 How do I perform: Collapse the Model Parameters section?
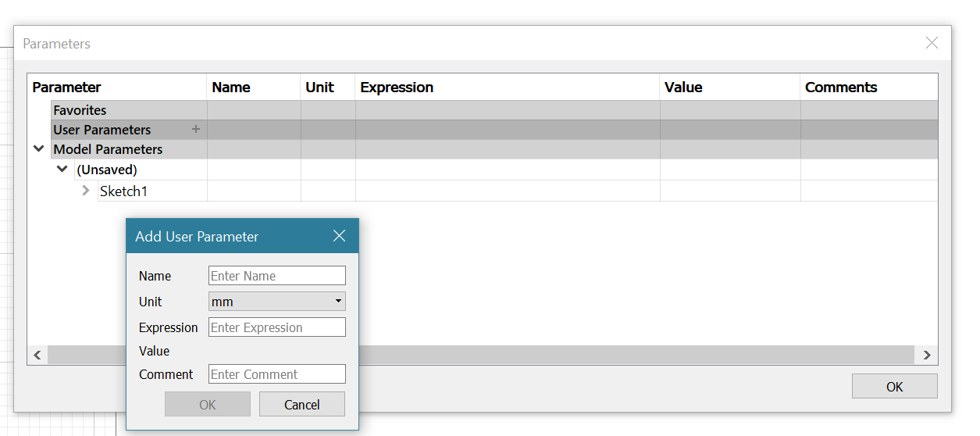click(39, 149)
